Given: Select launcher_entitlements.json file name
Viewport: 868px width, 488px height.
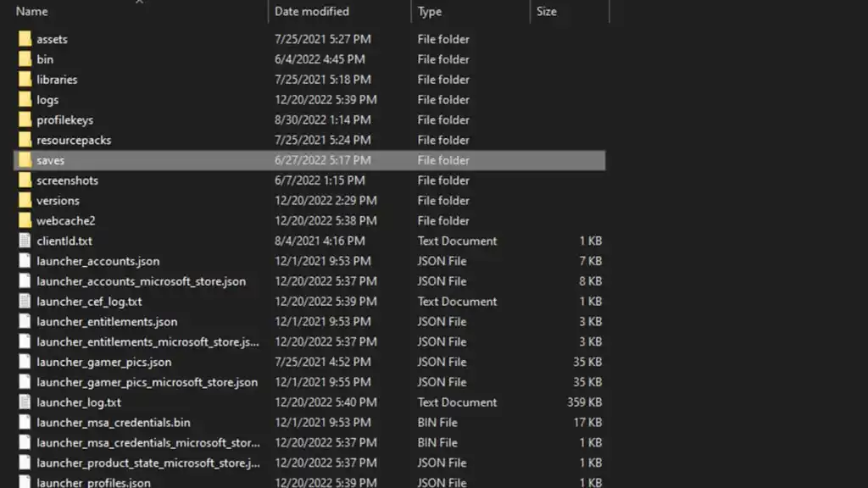Looking at the screenshot, I should pyautogui.click(x=107, y=321).
